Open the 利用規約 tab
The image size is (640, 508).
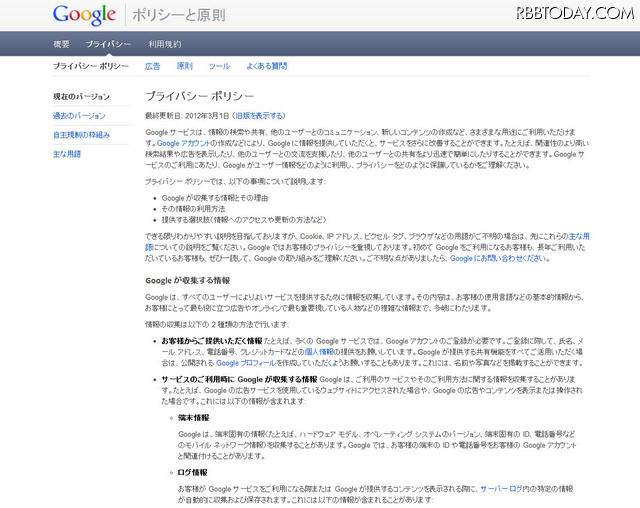pos(164,44)
